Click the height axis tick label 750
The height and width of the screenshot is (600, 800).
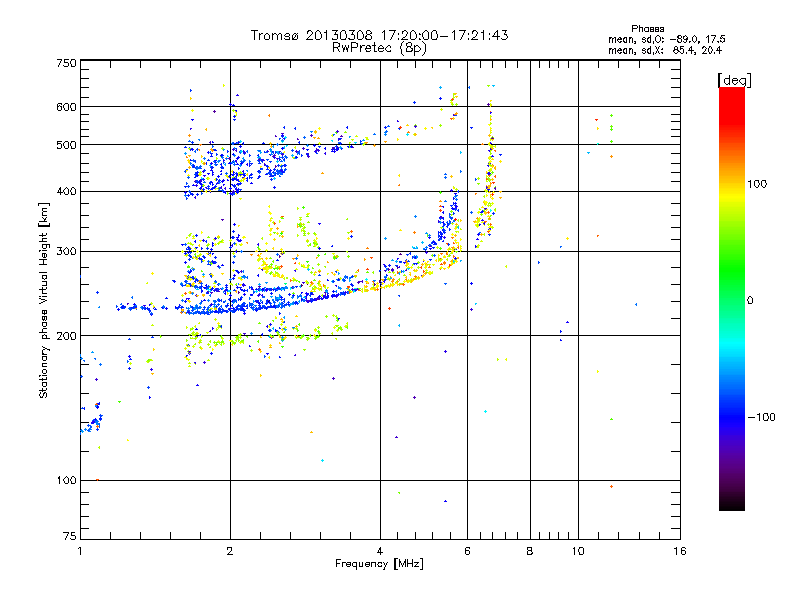click(66, 63)
